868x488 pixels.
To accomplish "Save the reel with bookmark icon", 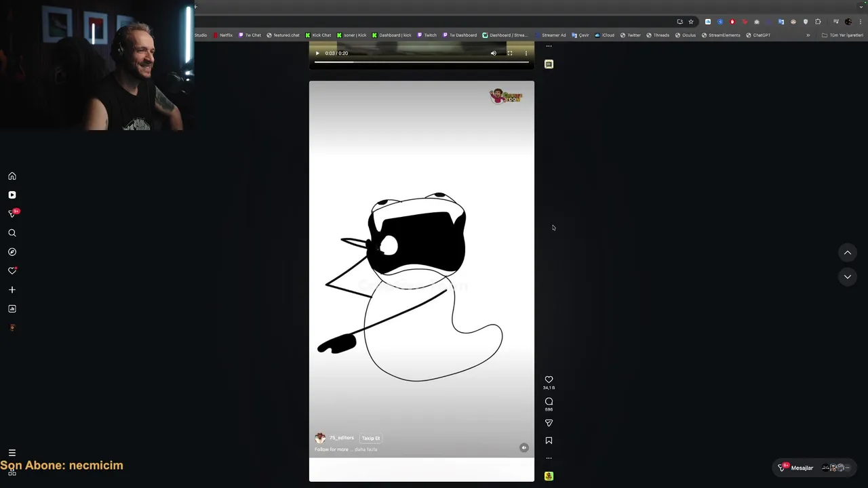I will click(x=549, y=441).
